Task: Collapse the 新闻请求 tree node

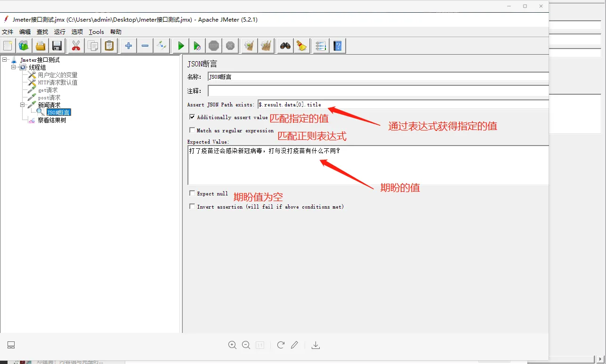Action: tap(22, 105)
